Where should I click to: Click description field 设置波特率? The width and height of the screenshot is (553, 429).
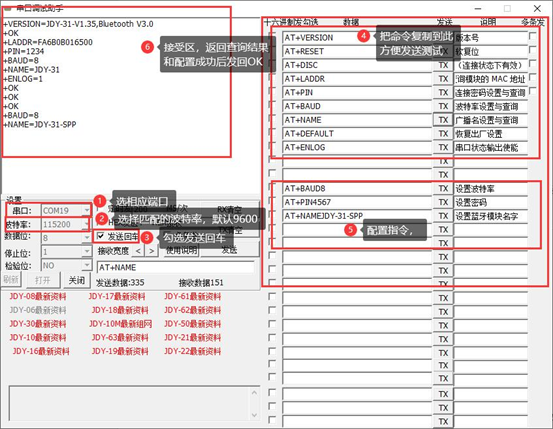(x=491, y=189)
